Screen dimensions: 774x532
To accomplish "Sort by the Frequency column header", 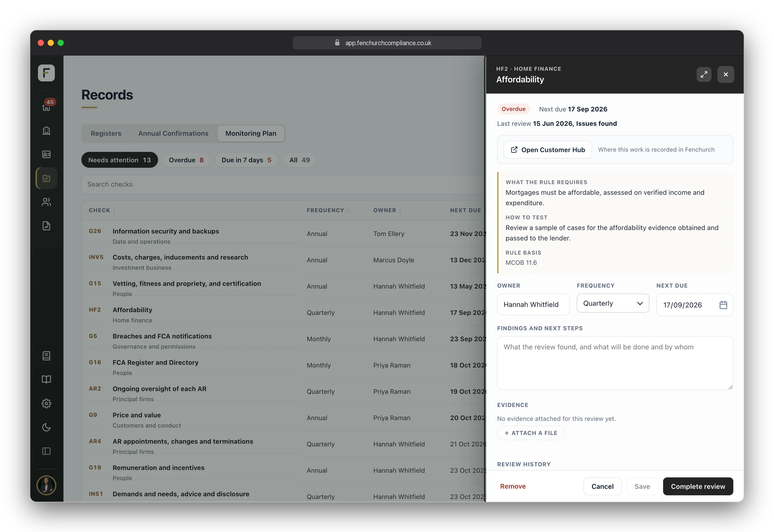I will pos(328,210).
